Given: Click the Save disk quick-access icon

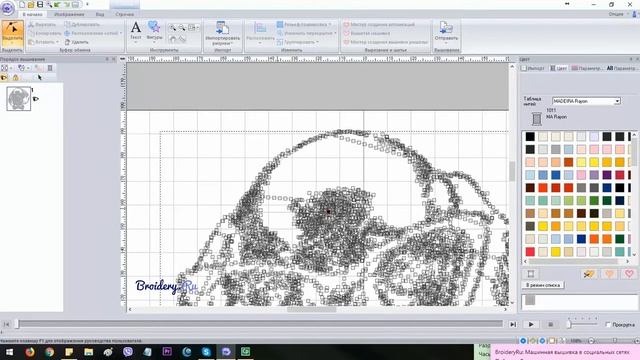Looking at the screenshot, I should click(40, 4).
